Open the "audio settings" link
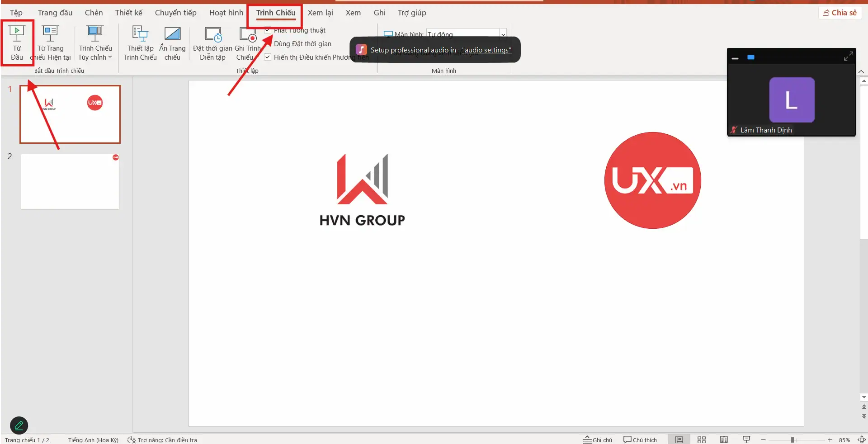 (x=486, y=50)
